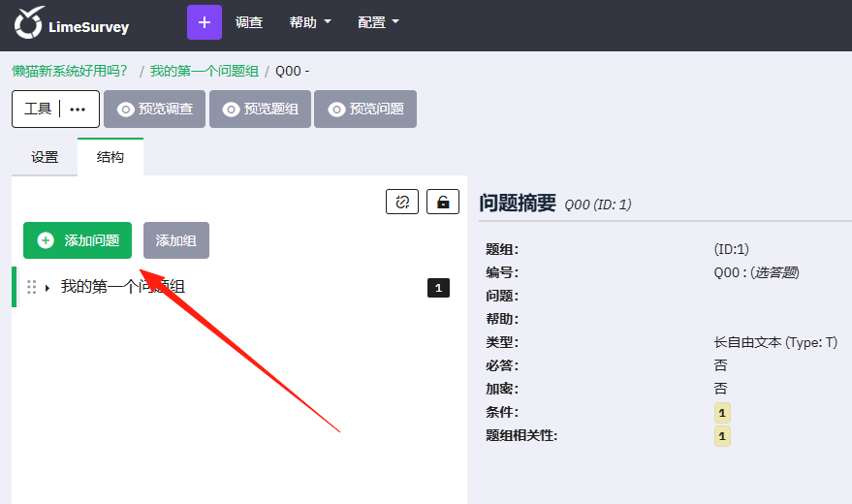Click the eye icon on 预览题组
The height and width of the screenshot is (504, 852).
(231, 110)
